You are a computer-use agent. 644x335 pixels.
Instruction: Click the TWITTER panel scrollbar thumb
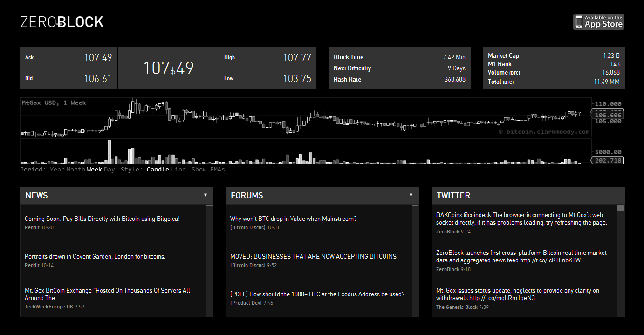[621, 208]
